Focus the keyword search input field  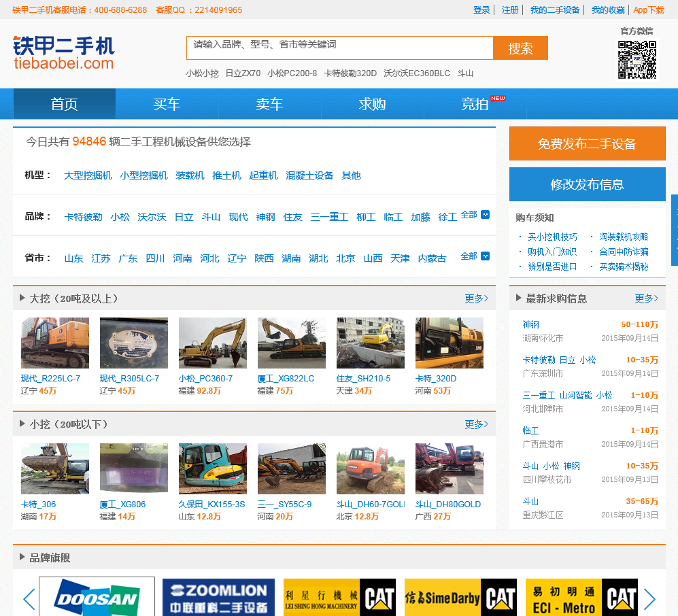(x=340, y=48)
